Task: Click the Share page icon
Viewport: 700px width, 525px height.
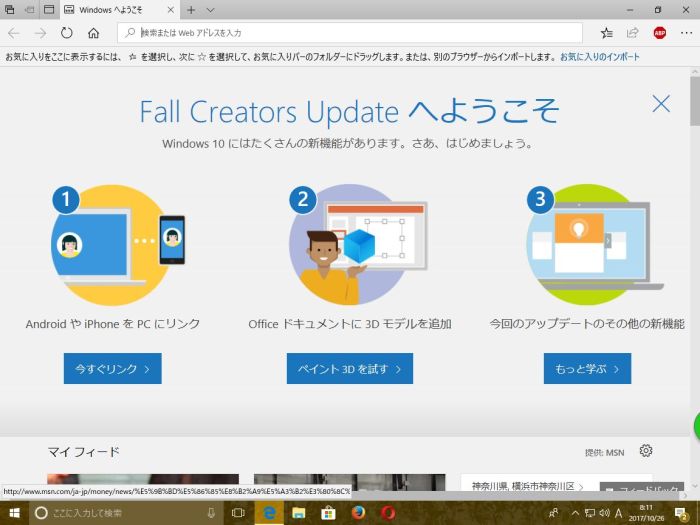Action: click(632, 33)
